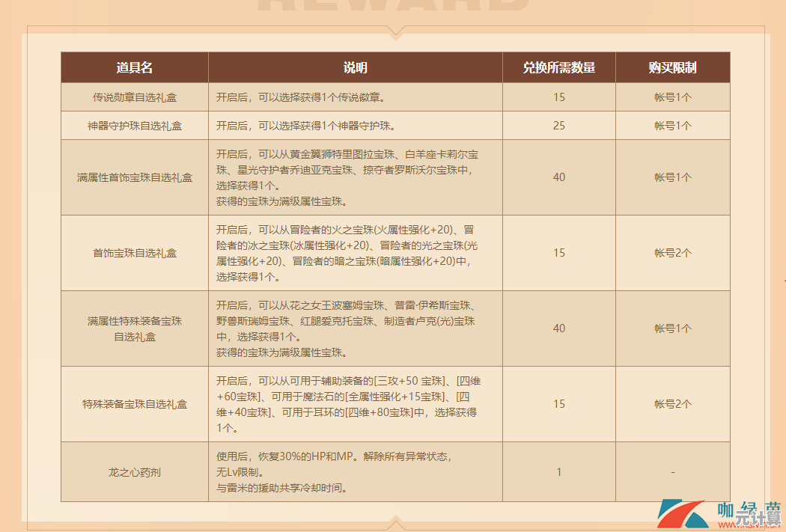The image size is (786, 532).
Task: Click quantity 15 in 特殊装备宝珠自选礼盒 row
Action: 559,404
